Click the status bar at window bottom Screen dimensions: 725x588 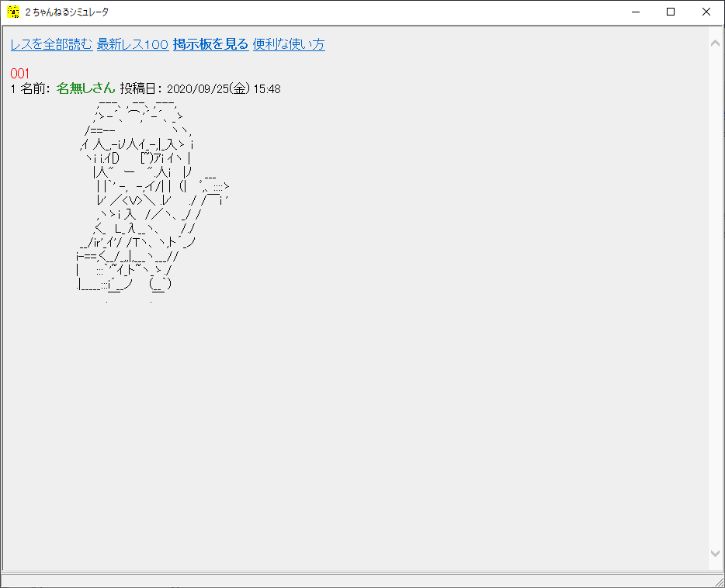coord(349,580)
